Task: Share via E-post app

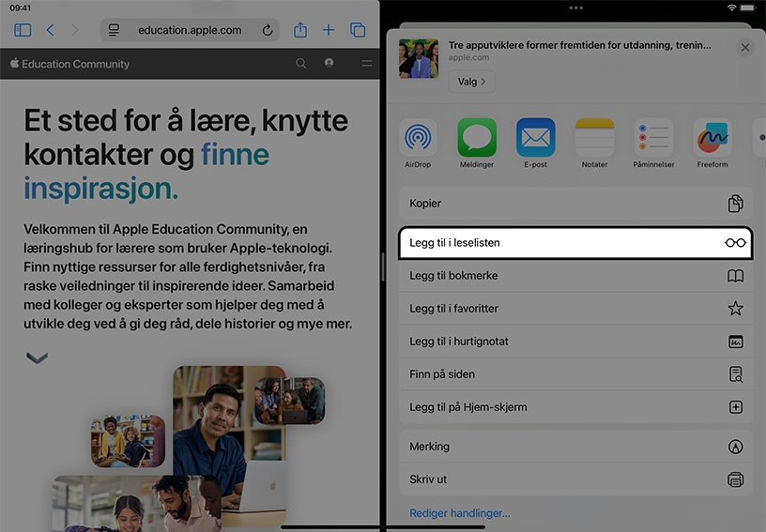Action: pyautogui.click(x=535, y=144)
